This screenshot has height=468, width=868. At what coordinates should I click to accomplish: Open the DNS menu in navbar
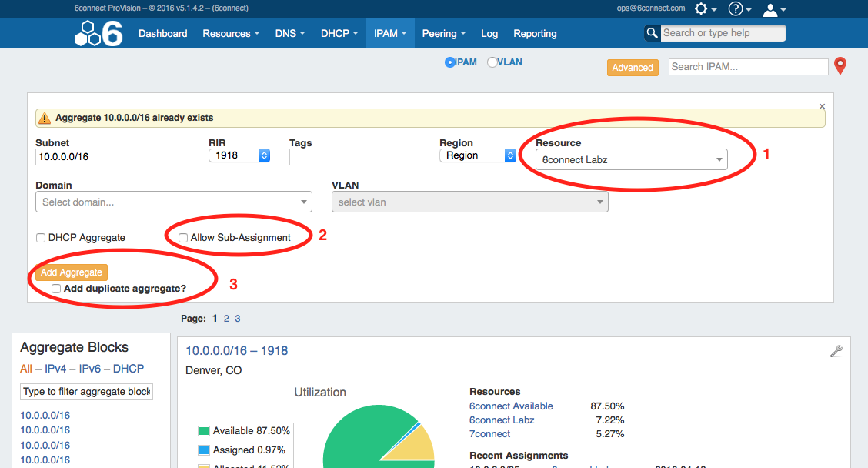tap(289, 34)
